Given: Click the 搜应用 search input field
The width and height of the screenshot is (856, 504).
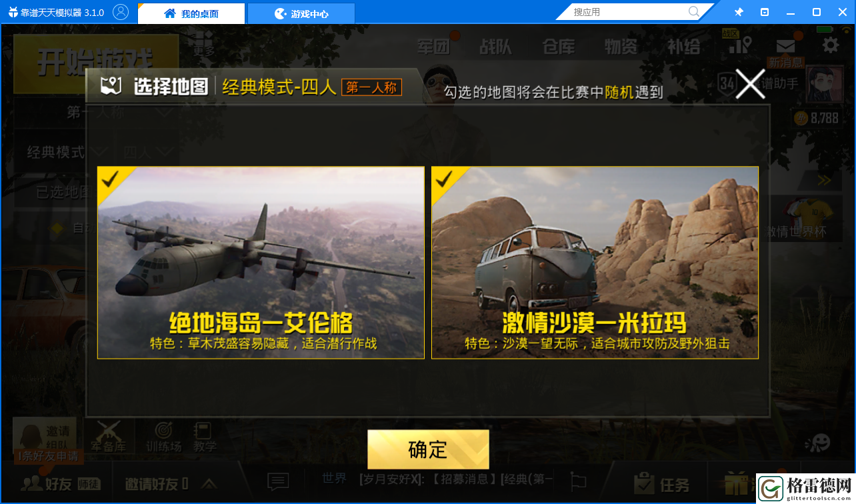Looking at the screenshot, I should click(627, 12).
